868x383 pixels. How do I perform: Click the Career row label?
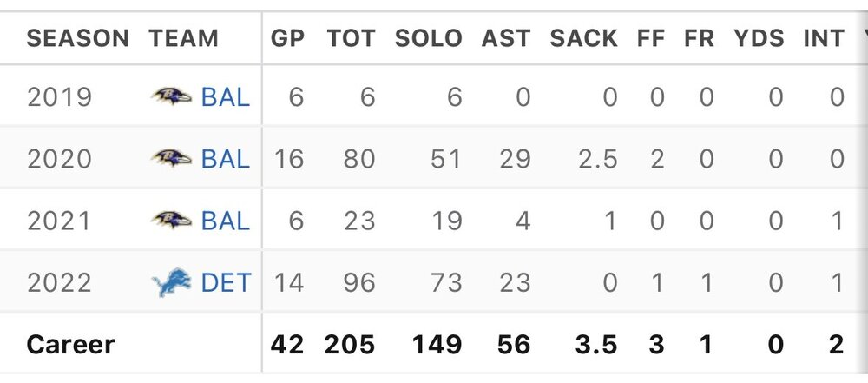71,345
